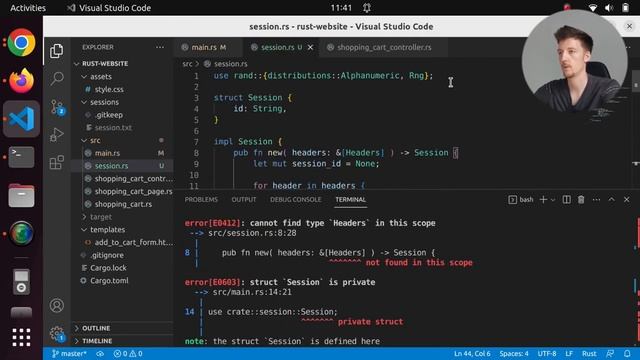This screenshot has height=360, width=640.
Task: Expand the target folder
Action: click(x=122, y=217)
